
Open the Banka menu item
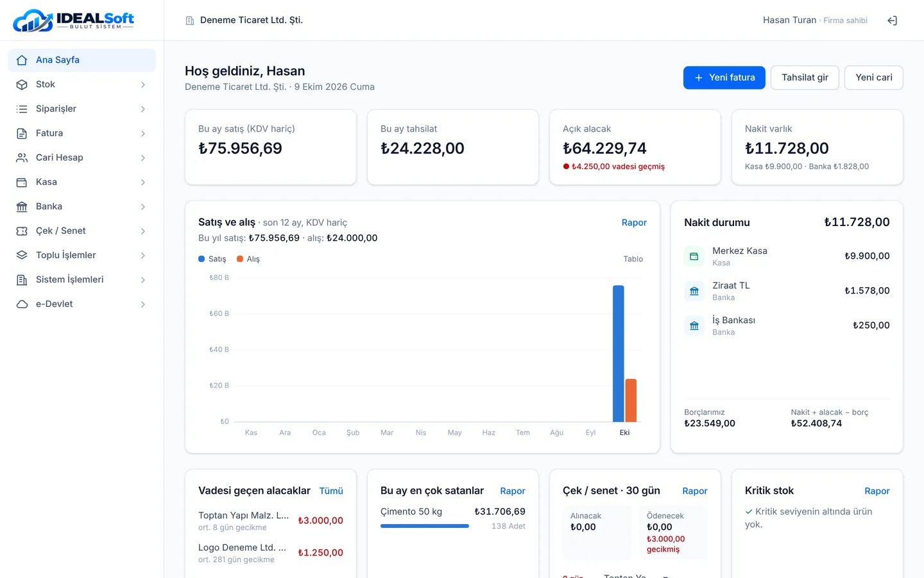click(x=81, y=206)
